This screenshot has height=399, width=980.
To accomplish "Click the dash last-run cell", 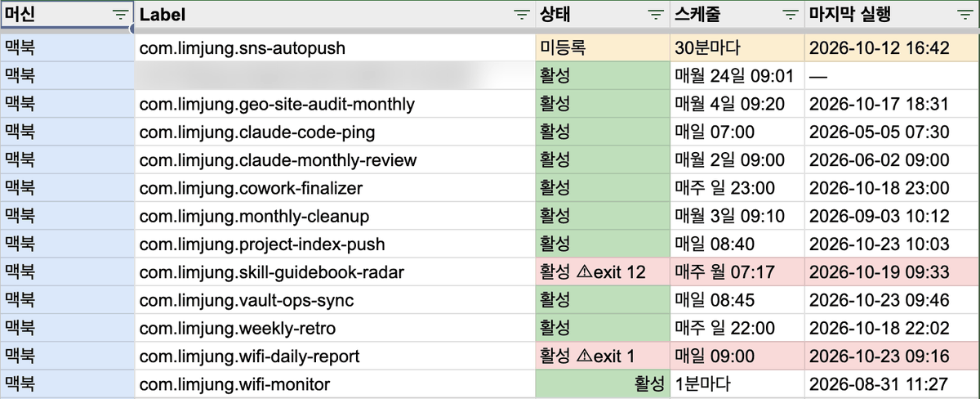I will 892,76.
